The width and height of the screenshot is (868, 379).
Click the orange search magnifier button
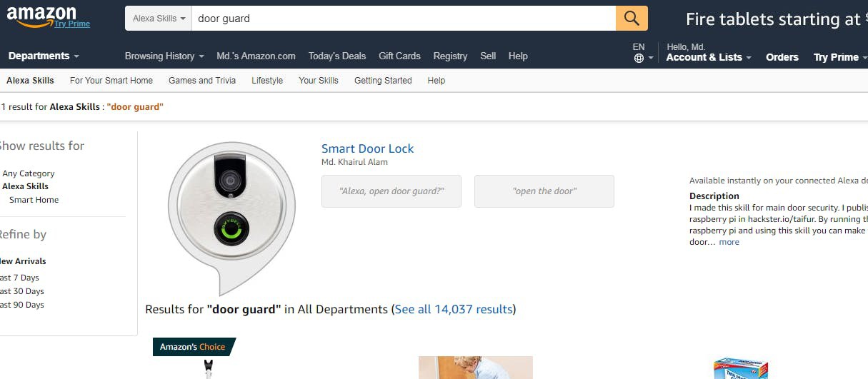coord(632,19)
